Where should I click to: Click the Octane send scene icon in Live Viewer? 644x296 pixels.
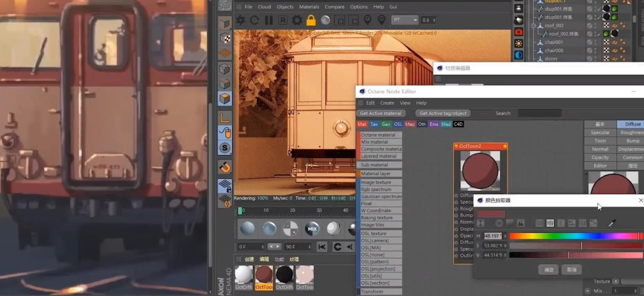tap(241, 20)
